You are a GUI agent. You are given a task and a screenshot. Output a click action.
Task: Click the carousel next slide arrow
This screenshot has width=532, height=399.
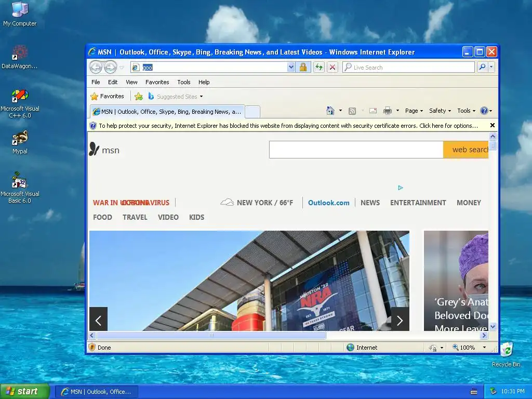coord(400,320)
